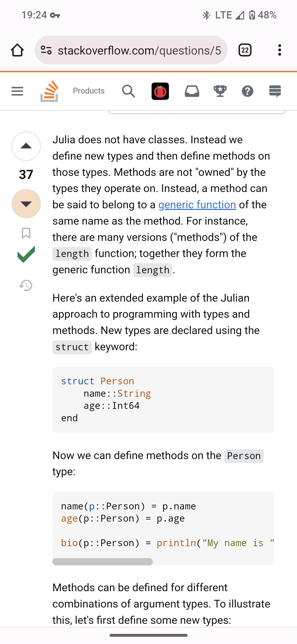The image size is (297, 644).
Task: Focus the stackoverflow.com address bar
Action: tap(139, 50)
